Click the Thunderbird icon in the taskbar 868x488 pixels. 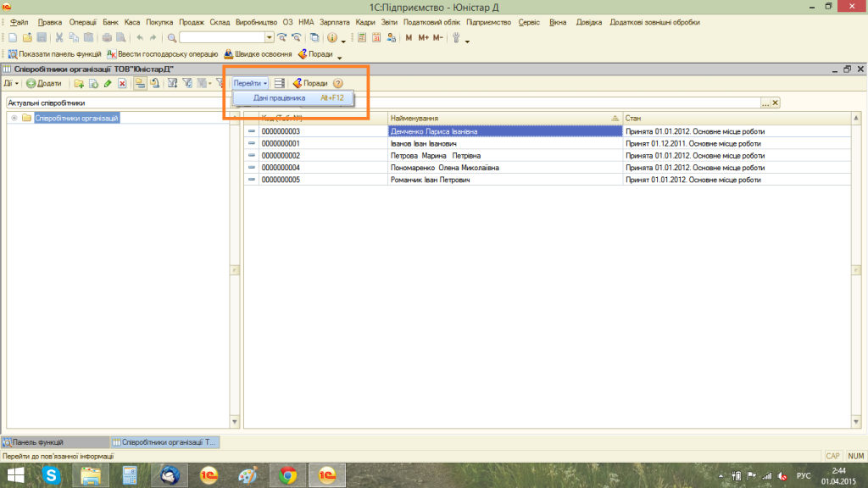(170, 475)
